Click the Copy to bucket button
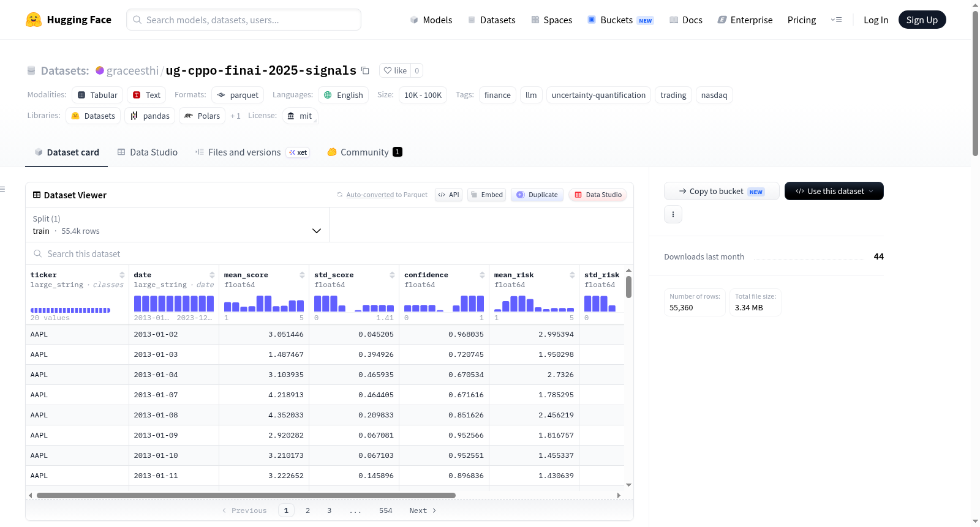Screen dimensions: 980x527 pos(722,191)
